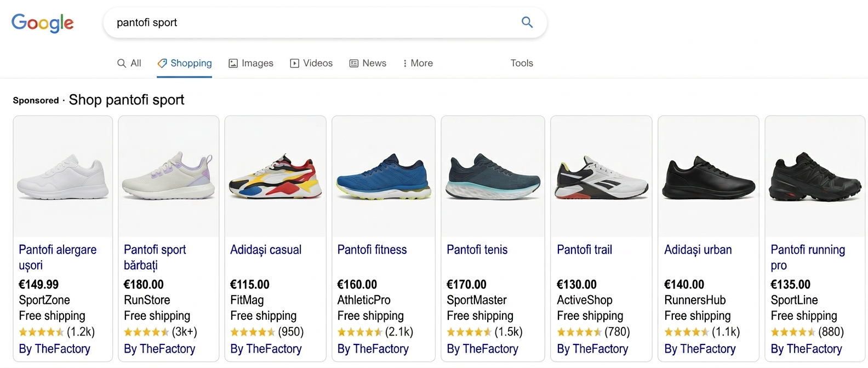Click the €180.00 price
Image resolution: width=868 pixels, height=368 pixels.
click(144, 284)
